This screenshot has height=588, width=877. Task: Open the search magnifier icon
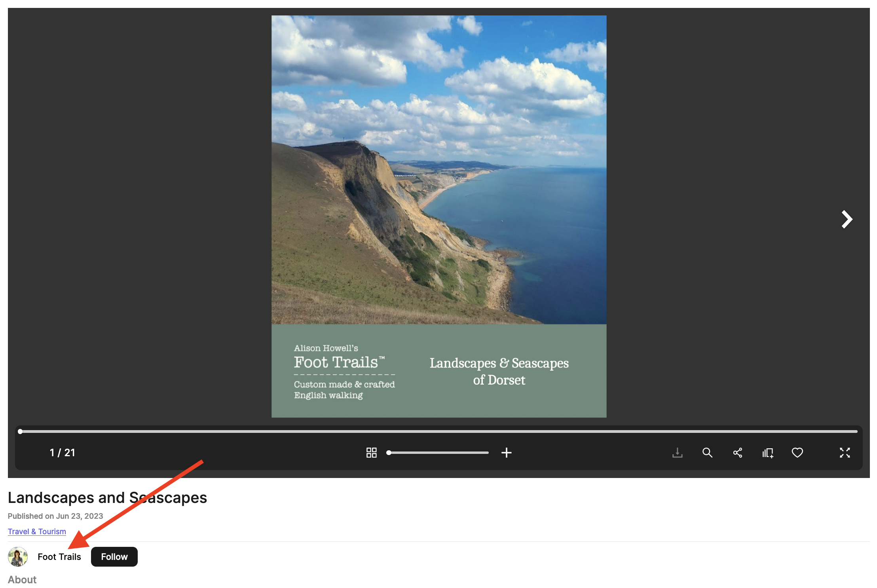707,453
